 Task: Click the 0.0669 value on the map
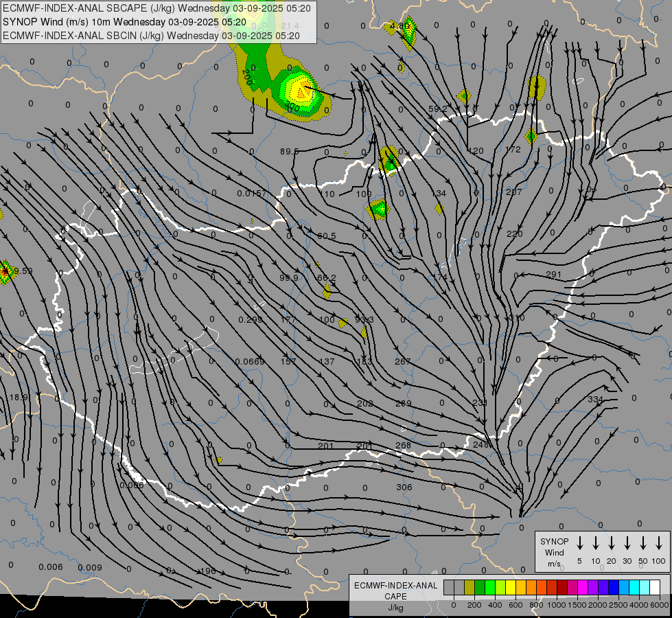click(250, 362)
